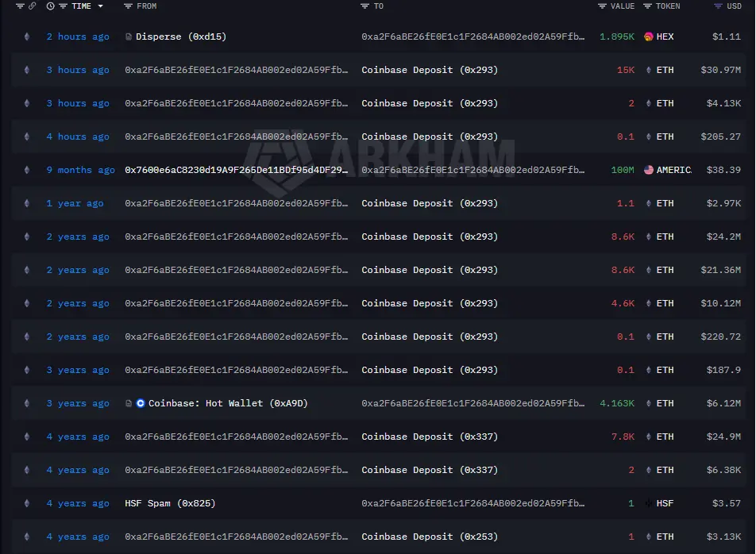
Task: Expand the TIME sort dropdown arrow
Action: (x=100, y=6)
